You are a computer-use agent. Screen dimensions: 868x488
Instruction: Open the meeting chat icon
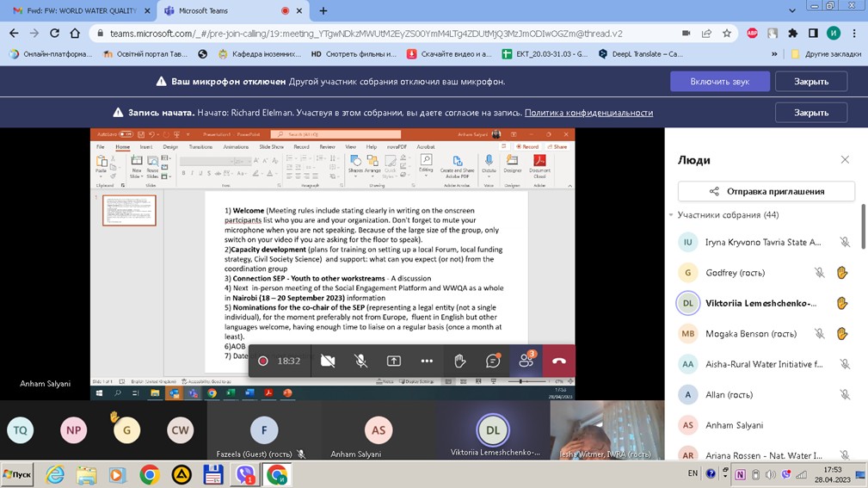pos(493,361)
